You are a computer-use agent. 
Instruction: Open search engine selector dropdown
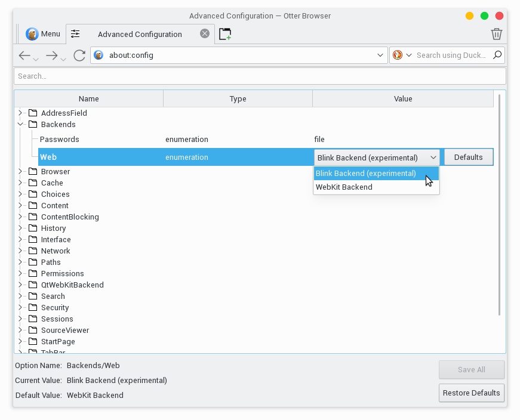409,55
